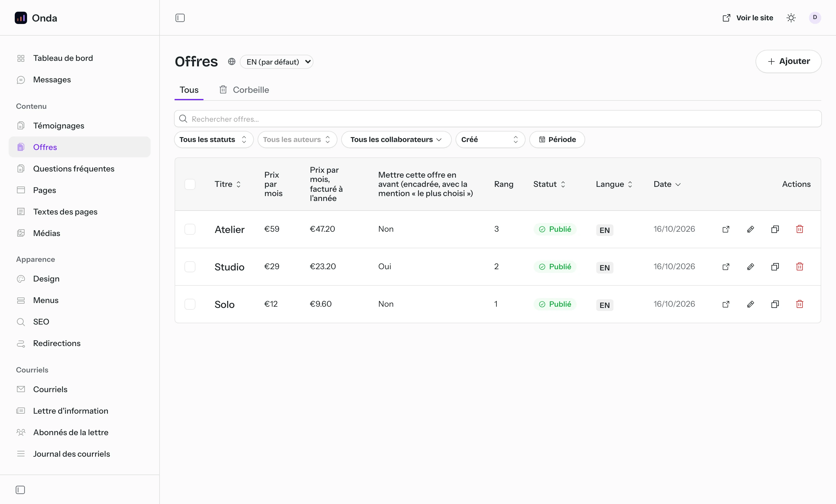Image resolution: width=836 pixels, height=504 pixels.
Task: Click the Onda logo icon
Action: click(x=21, y=18)
